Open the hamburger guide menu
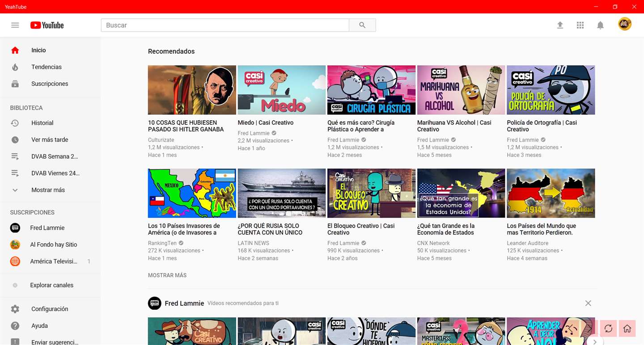The width and height of the screenshot is (644, 345). click(15, 25)
